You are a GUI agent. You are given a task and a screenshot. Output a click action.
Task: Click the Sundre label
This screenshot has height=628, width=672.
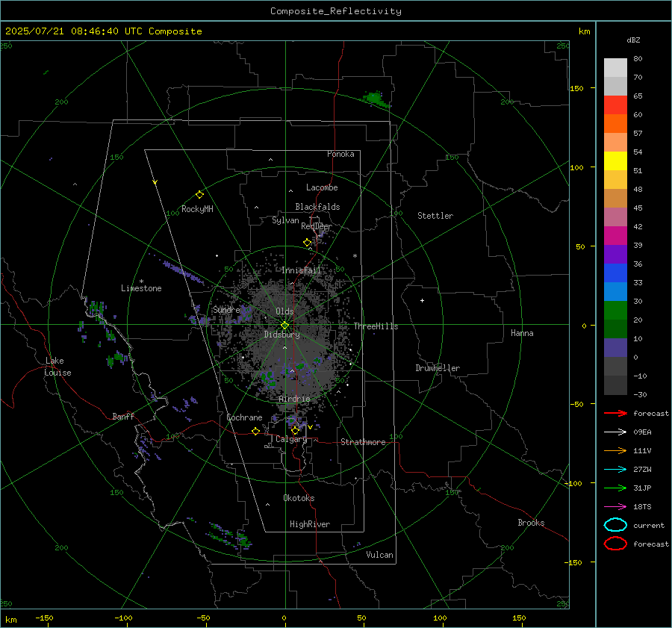pyautogui.click(x=226, y=309)
